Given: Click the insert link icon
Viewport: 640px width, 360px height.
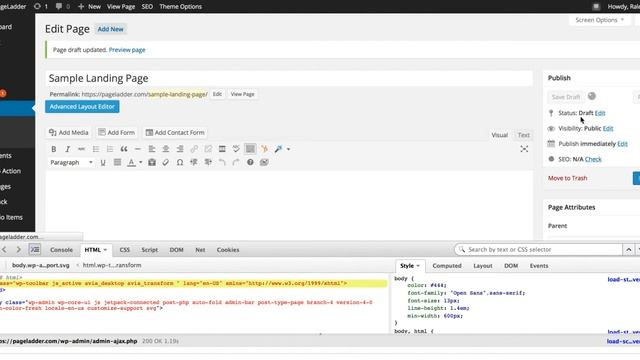Looking at the screenshot, I should tap(194, 149).
